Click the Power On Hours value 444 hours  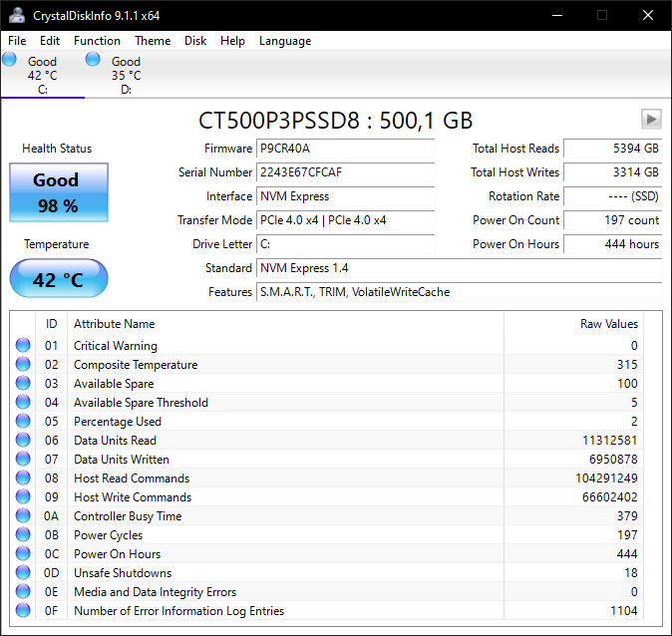(x=613, y=244)
